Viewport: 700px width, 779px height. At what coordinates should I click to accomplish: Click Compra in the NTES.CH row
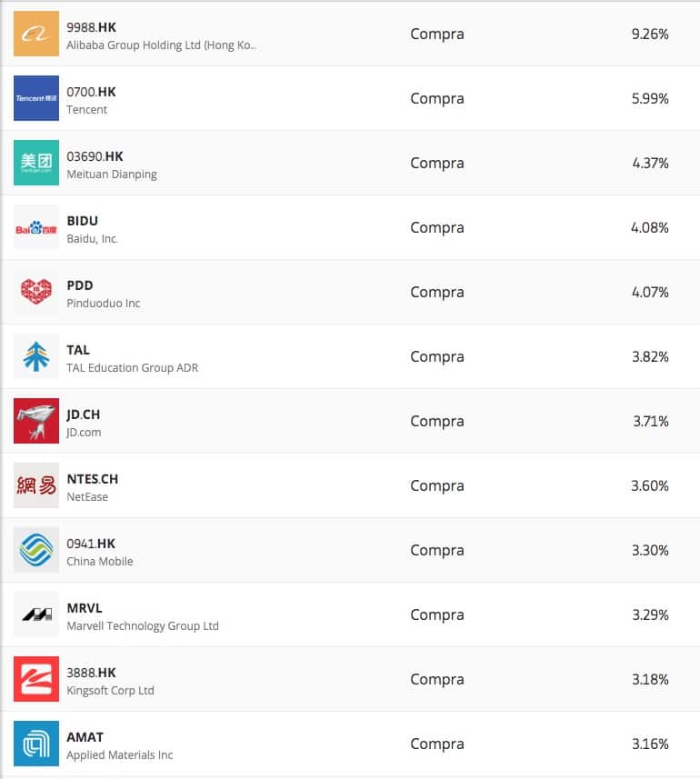(x=436, y=485)
